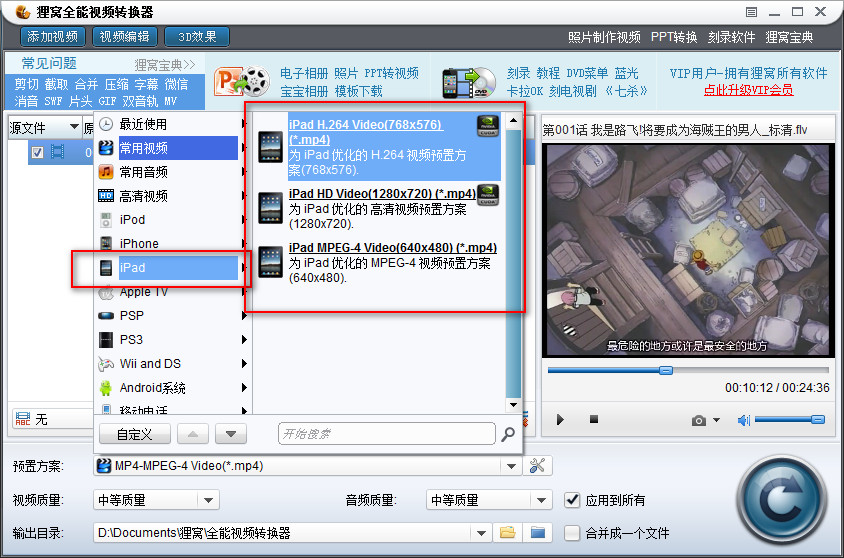Screen dimensions: 844x558
Task: Click the PS3 console icon
Action: click(x=106, y=340)
